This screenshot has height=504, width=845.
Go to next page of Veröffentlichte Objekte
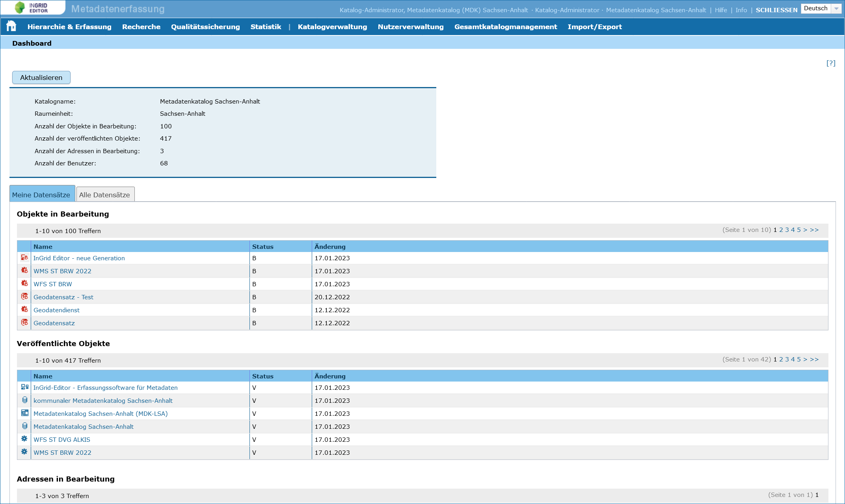(805, 359)
